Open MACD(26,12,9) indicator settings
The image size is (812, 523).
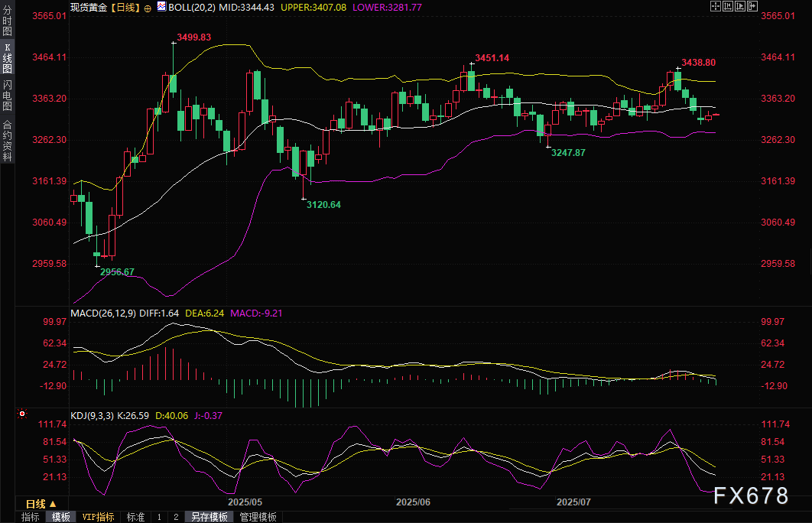tap(103, 313)
